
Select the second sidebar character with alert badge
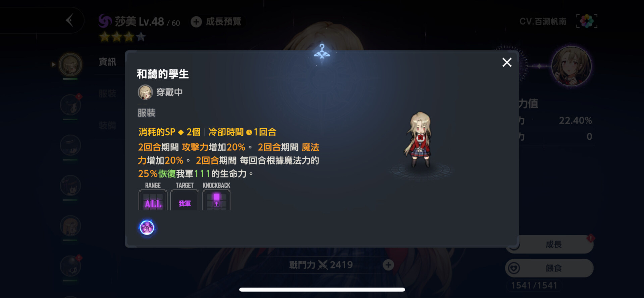pyautogui.click(x=70, y=105)
